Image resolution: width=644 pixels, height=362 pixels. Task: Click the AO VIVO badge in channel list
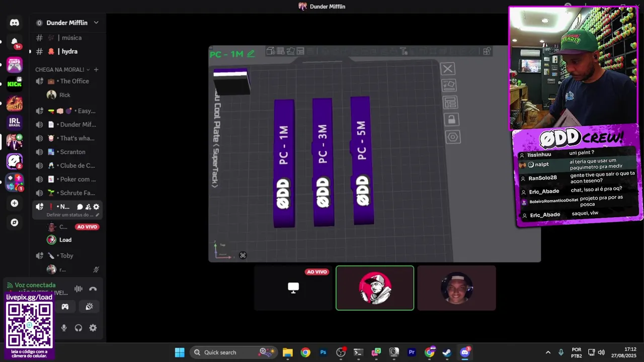[x=87, y=227]
